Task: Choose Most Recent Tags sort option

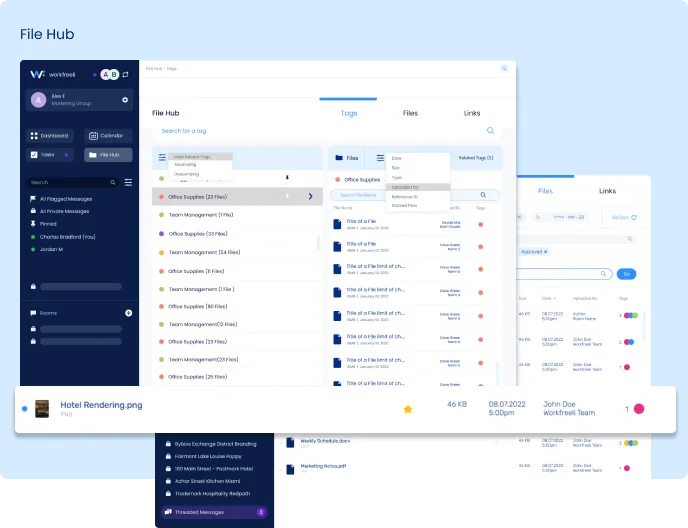Action: click(x=200, y=157)
